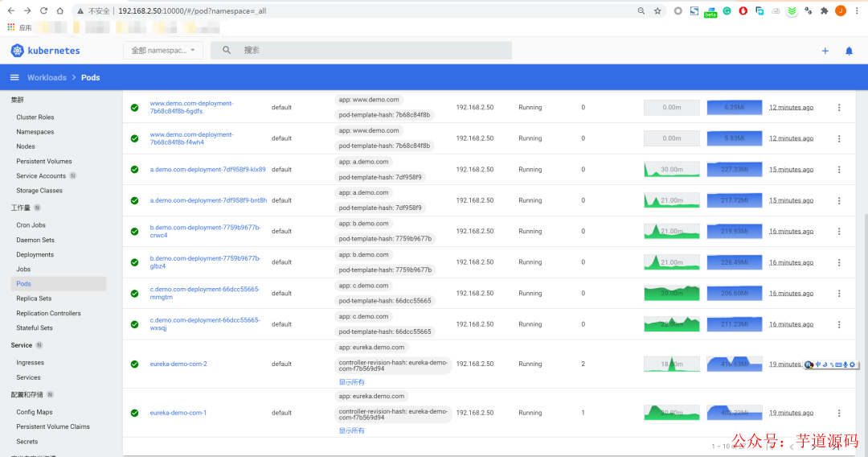Open Daemon Sets in sidebar
Image resolution: width=868 pixels, height=457 pixels.
[x=35, y=240]
